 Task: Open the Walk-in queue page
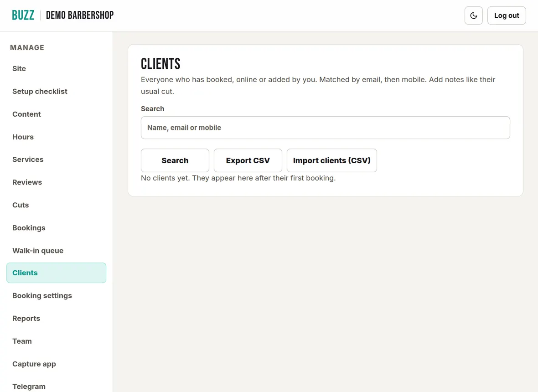[x=56, y=250]
